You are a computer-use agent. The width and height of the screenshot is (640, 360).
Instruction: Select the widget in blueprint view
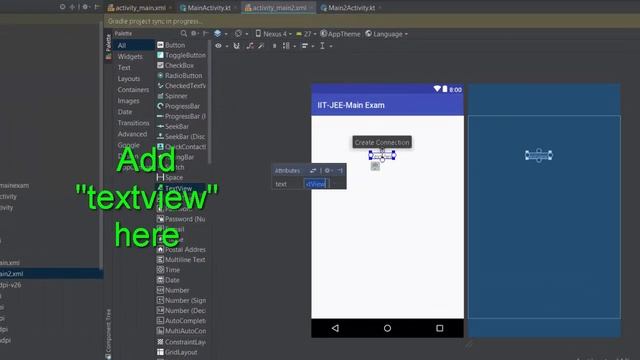539,155
